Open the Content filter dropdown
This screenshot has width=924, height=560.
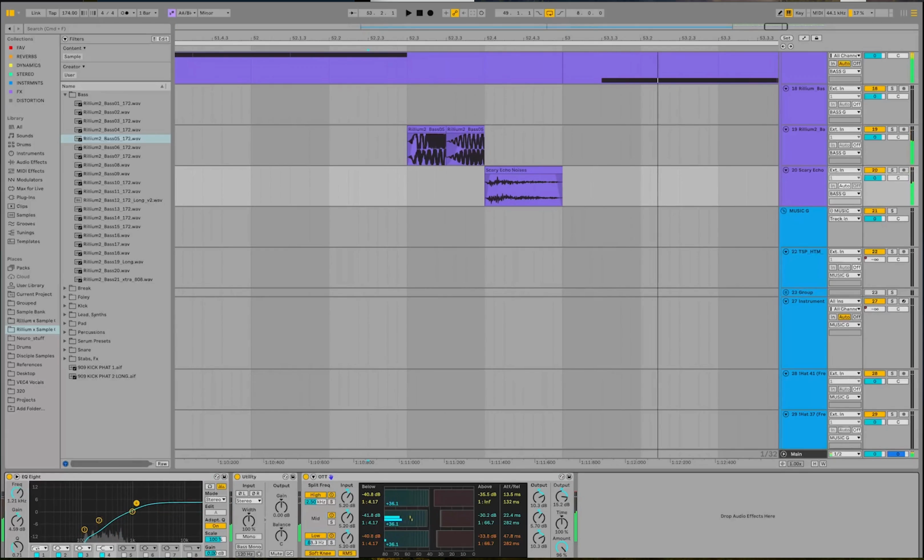74,48
